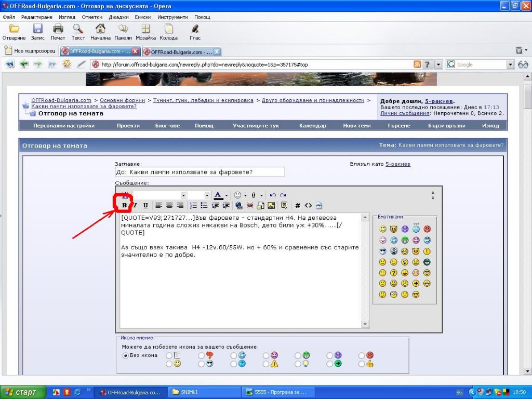Insert a hyperlink with globe icon
This screenshot has height=399, width=532.
coord(239,205)
